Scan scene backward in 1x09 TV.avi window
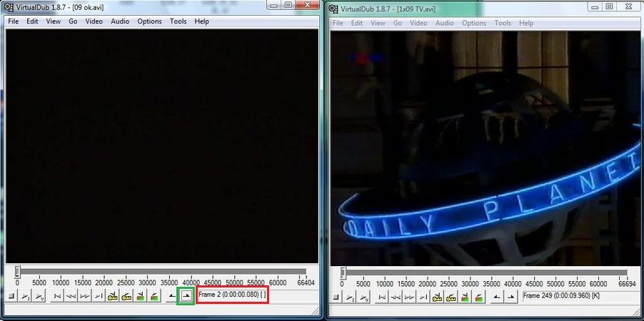644x321 pixels. [x=465, y=297]
